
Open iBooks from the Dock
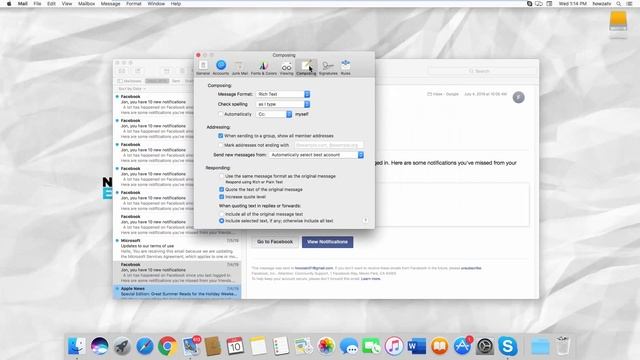439,346
